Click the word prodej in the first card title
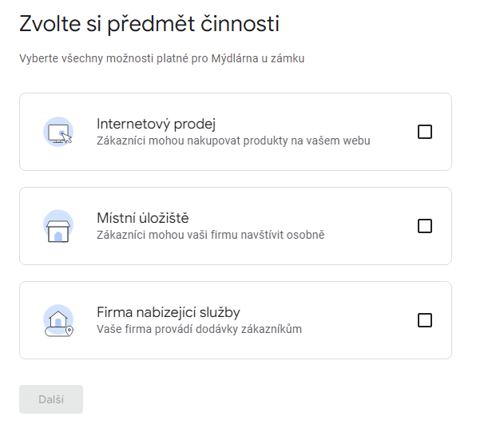The image size is (504, 432). point(195,125)
